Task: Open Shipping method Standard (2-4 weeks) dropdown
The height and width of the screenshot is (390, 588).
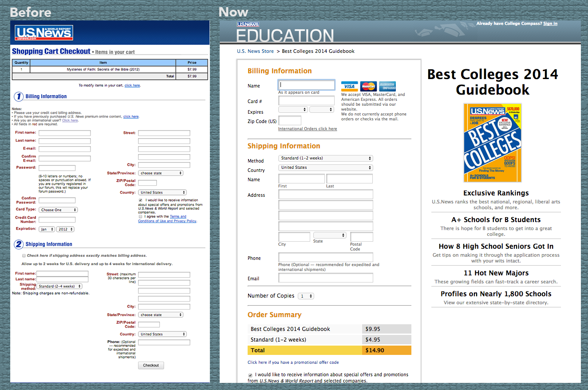Action: click(x=60, y=287)
